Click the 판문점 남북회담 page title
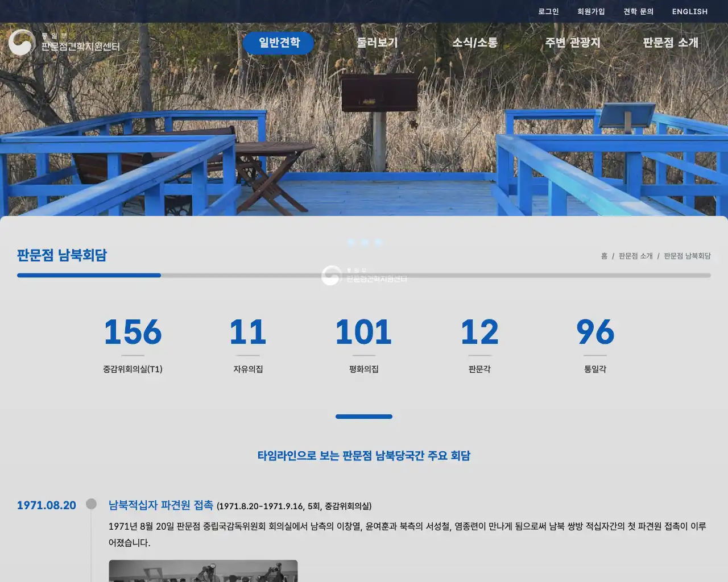 62,255
